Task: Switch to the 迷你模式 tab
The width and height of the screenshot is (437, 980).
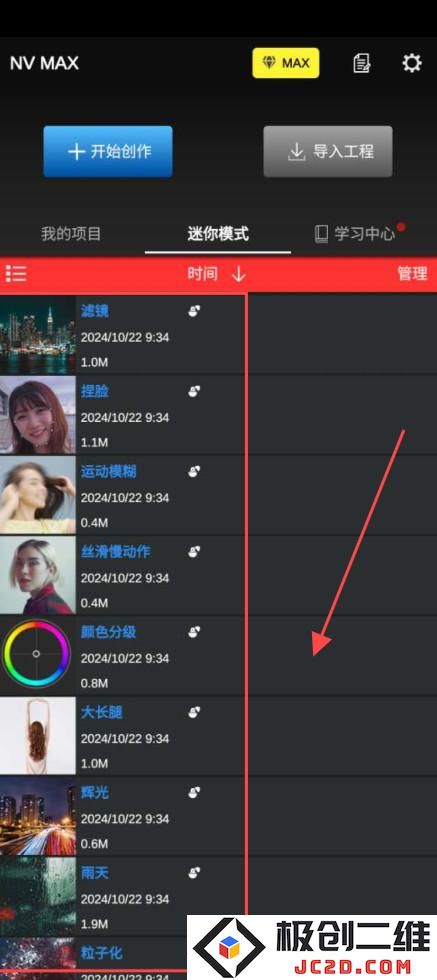Action: (x=218, y=234)
